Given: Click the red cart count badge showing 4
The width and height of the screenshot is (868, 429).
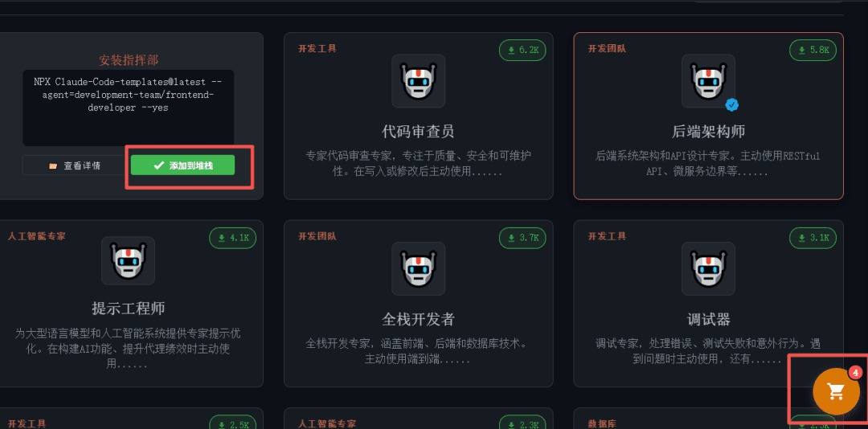Looking at the screenshot, I should click(855, 373).
